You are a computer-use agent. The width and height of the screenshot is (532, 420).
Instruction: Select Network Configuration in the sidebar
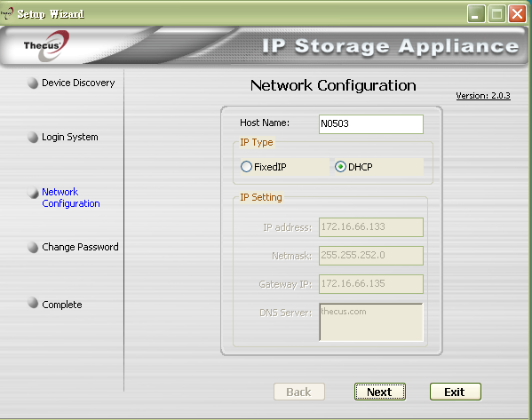click(70, 197)
